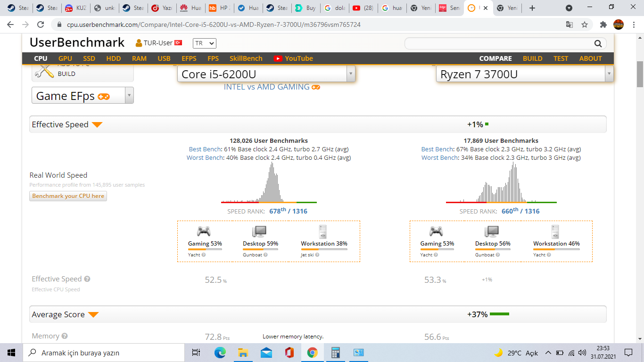Open the Chrome extensions puzzle icon
Viewport: 644px width, 362px height.
[603, 25]
